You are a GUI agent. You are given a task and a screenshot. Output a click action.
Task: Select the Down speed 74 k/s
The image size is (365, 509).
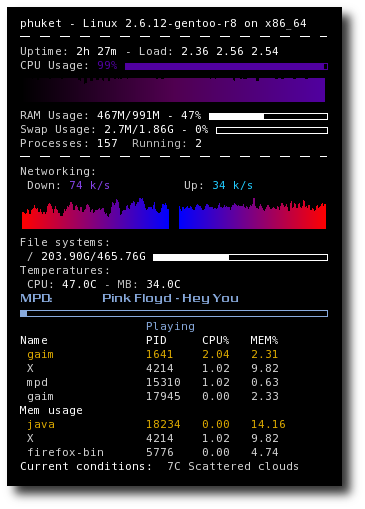click(x=89, y=185)
